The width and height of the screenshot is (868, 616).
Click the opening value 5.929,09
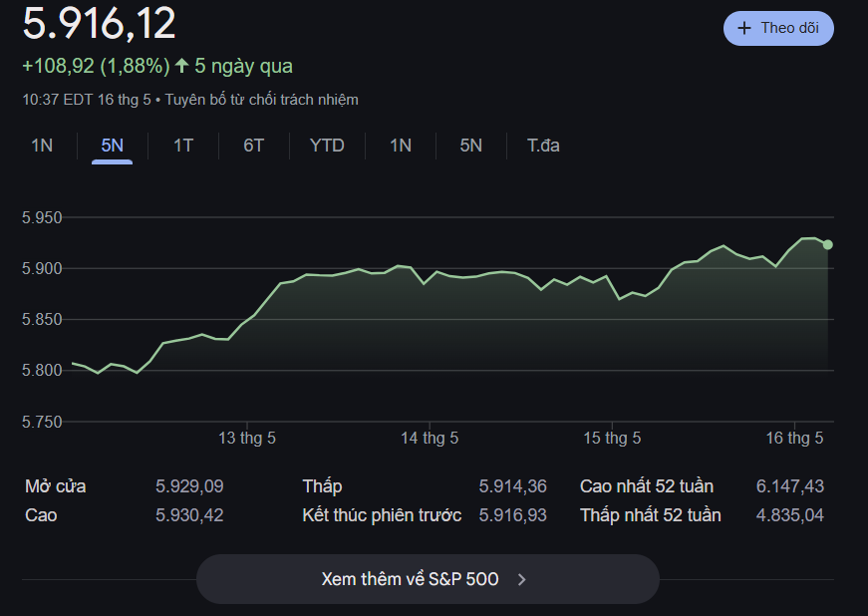tap(189, 486)
